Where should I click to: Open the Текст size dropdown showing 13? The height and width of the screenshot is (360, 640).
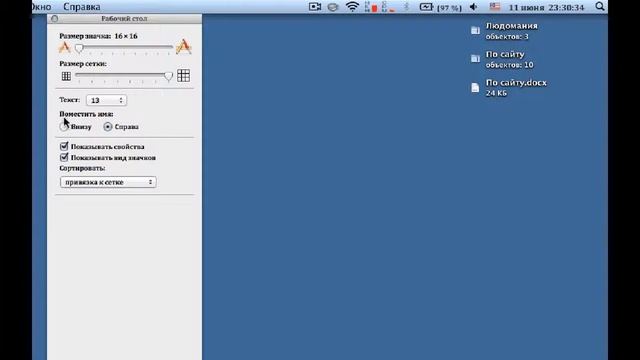(106, 100)
